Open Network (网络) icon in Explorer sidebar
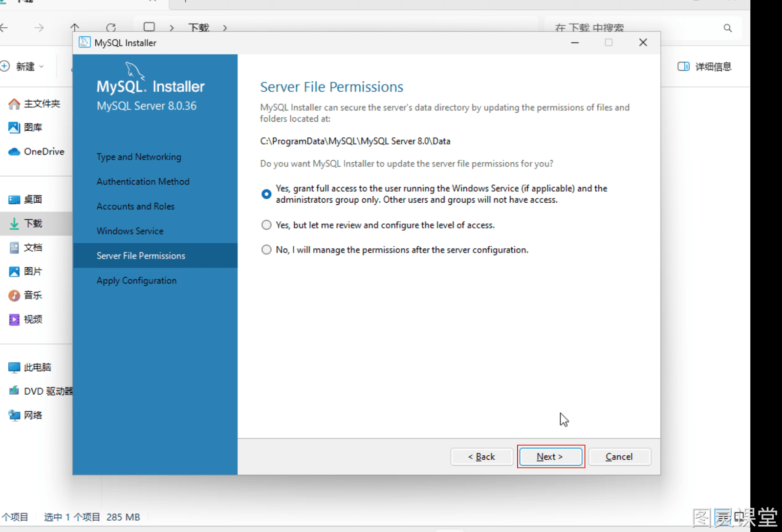Viewport: 782px width, 532px height. 14,415
